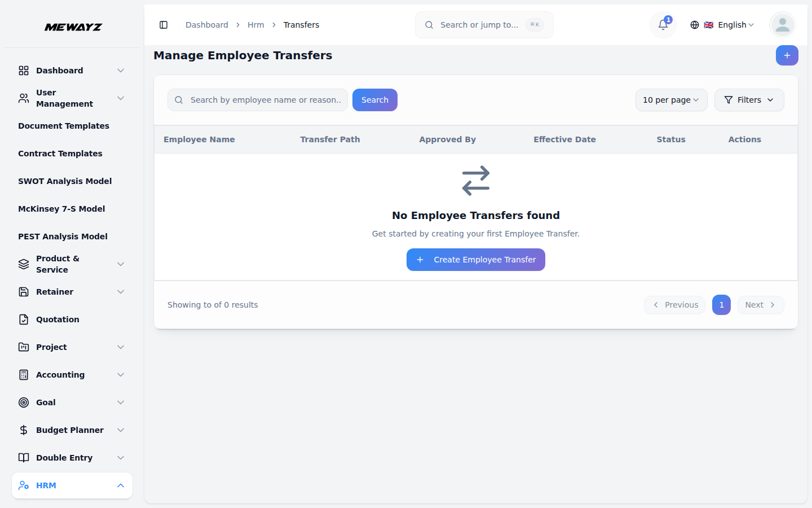Open the 10 per page dropdown
Viewport: 812px width, 508px height.
671,100
